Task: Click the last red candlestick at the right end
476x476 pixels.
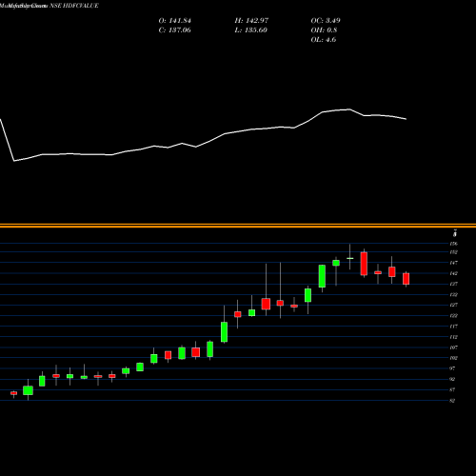Action: coord(407,279)
